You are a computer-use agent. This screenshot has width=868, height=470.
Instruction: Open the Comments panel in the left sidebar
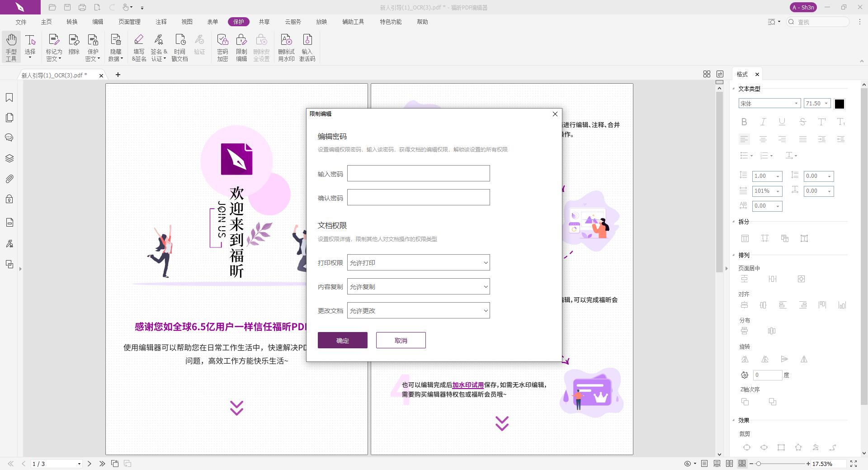click(9, 138)
